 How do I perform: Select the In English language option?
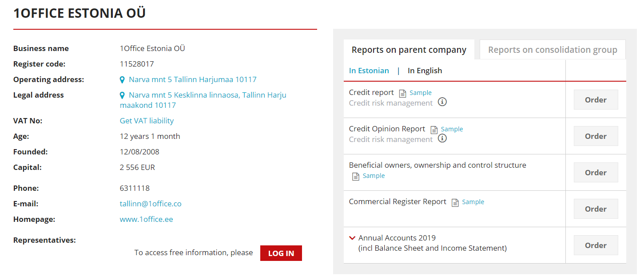point(425,71)
